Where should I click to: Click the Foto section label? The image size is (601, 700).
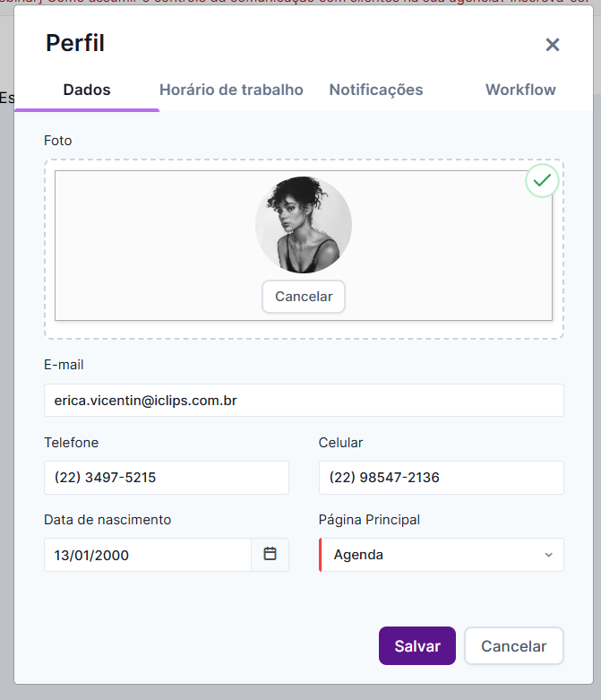(57, 141)
